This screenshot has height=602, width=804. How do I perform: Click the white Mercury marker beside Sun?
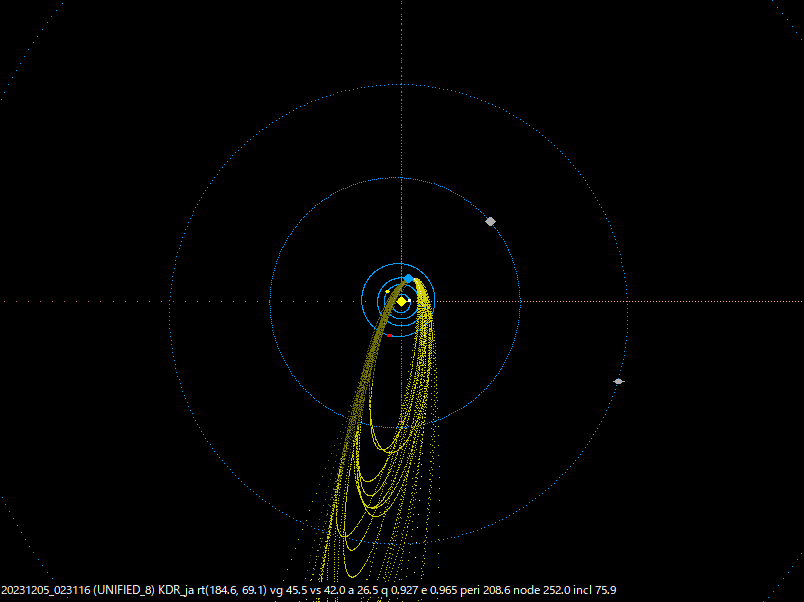[x=410, y=300]
